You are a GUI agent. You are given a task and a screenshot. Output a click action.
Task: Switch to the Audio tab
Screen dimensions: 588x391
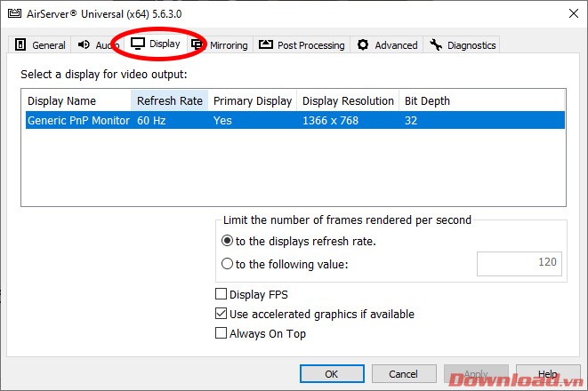point(98,45)
